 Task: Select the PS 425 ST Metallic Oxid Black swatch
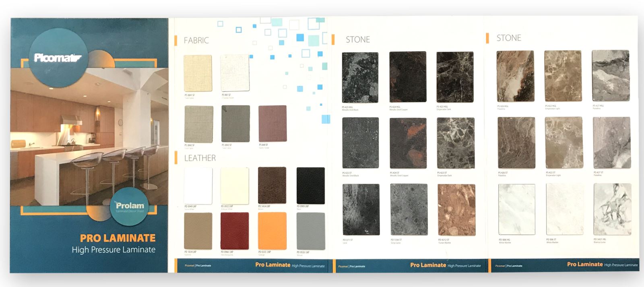tap(360, 143)
